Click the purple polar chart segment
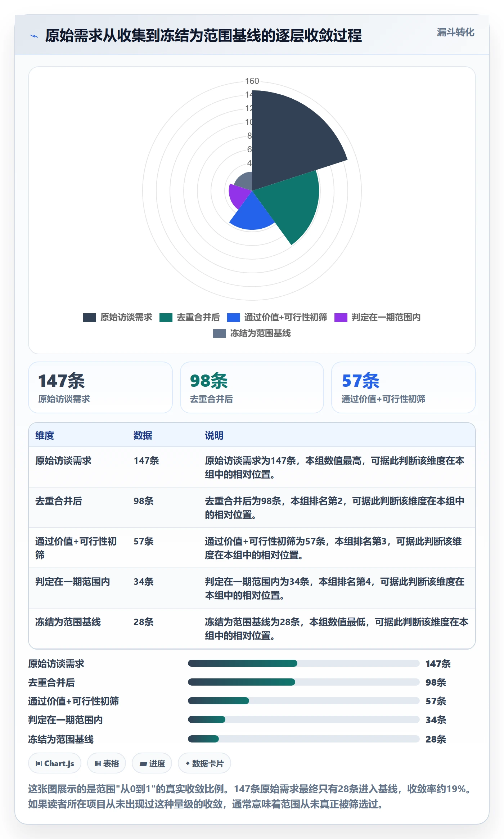The height and width of the screenshot is (839, 504). click(238, 196)
